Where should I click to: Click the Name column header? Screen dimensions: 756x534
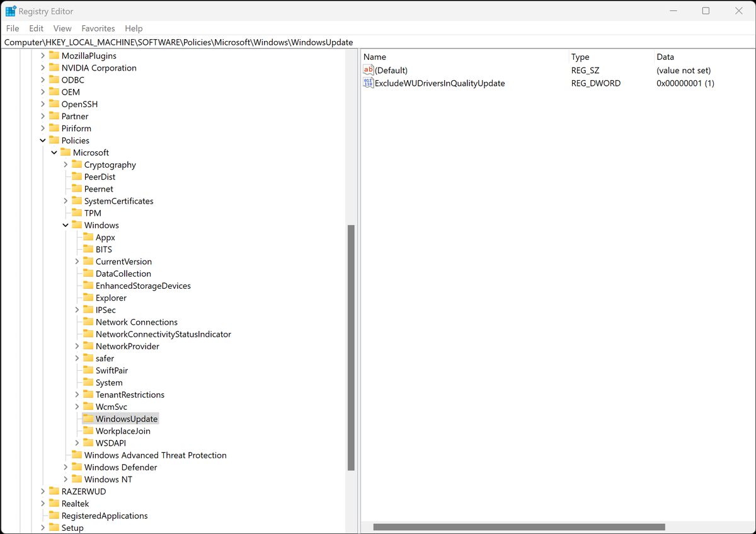click(x=464, y=57)
